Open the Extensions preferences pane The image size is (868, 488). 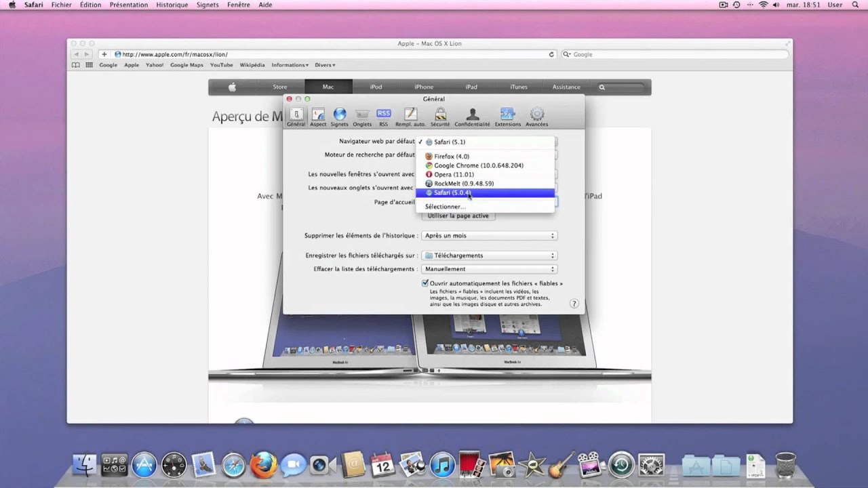pos(507,117)
